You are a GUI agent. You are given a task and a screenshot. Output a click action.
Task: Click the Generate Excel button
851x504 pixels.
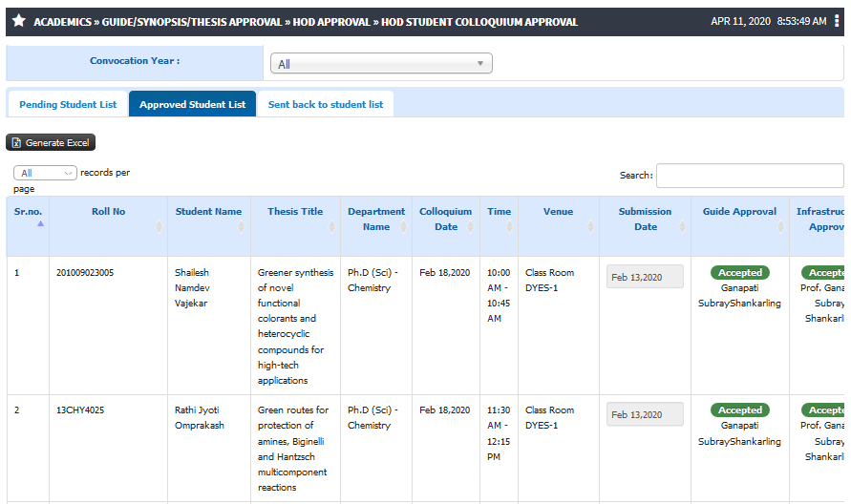point(51,142)
